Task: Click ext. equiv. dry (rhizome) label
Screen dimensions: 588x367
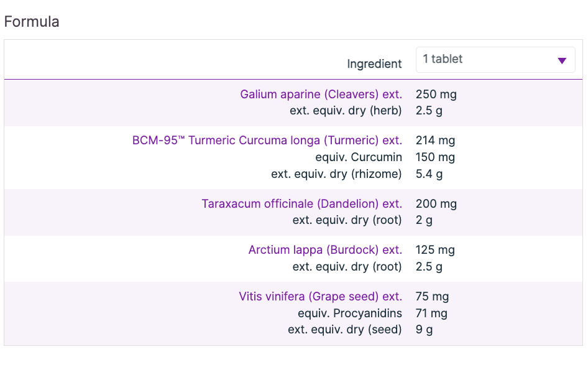Action: click(336, 174)
